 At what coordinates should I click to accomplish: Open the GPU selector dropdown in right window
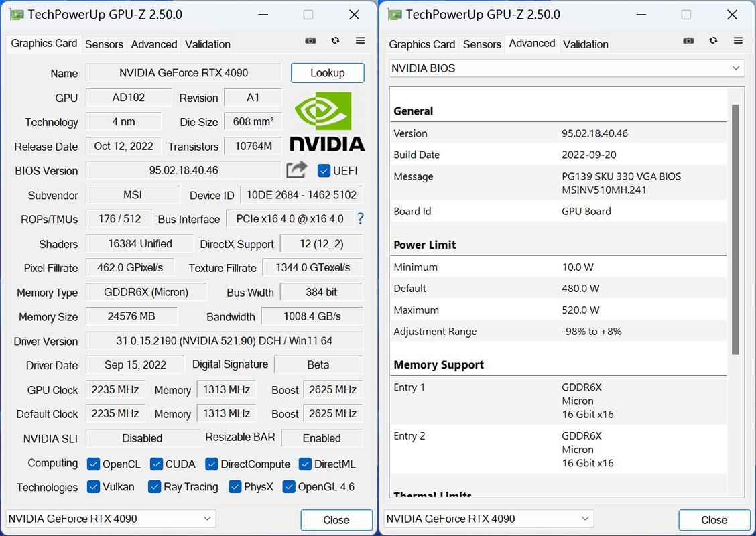click(x=489, y=519)
